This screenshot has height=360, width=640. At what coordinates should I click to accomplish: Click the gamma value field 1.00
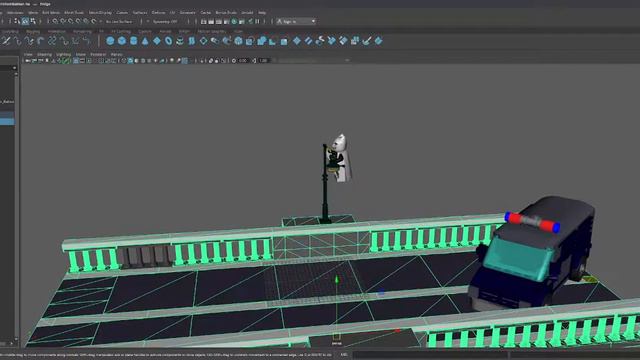pyautogui.click(x=264, y=60)
